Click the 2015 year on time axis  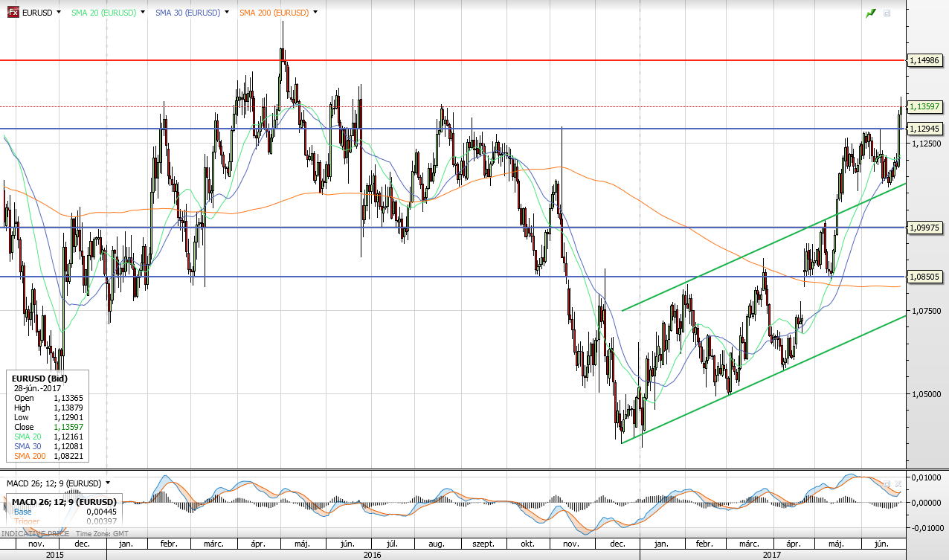click(55, 555)
